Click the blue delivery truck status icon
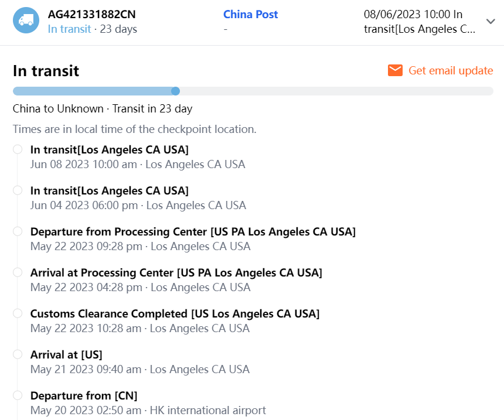504x420 pixels. [x=26, y=21]
